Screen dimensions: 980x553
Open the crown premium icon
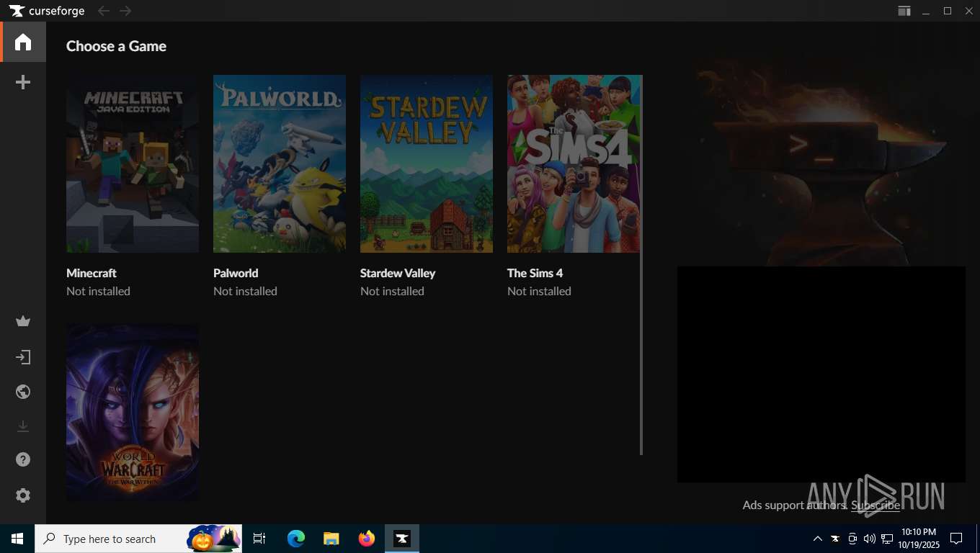click(x=23, y=321)
